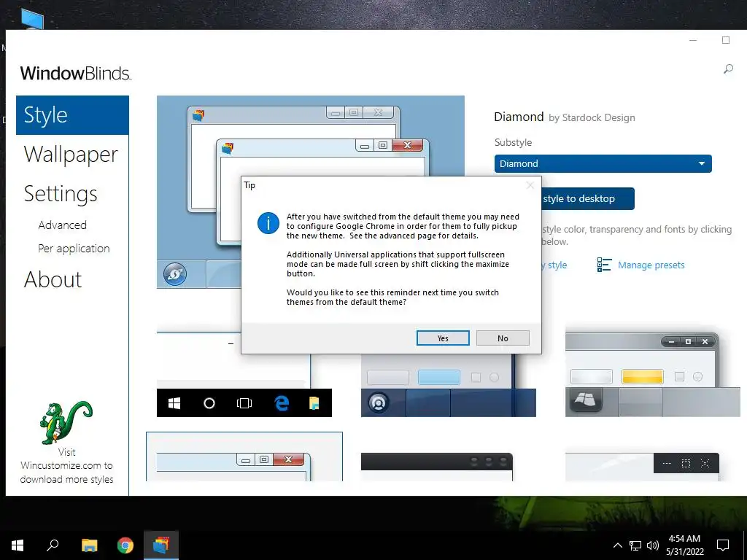This screenshot has height=560, width=747.
Task: Open the clock showing 4:54 AM
Action: click(684, 545)
